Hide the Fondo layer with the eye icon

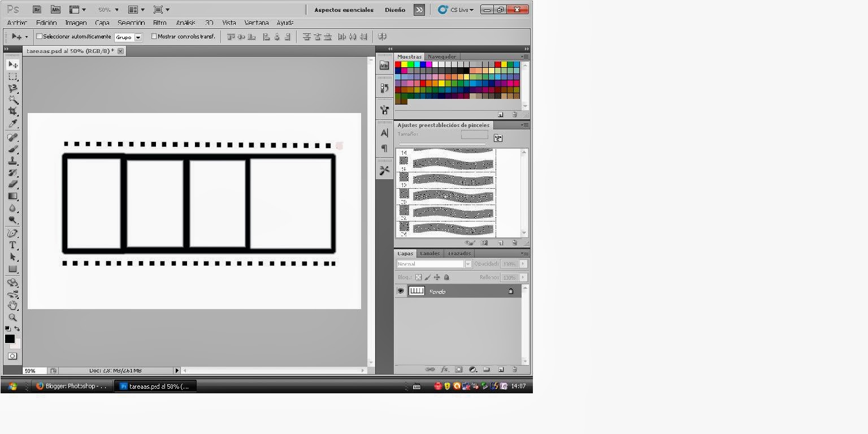tap(401, 291)
